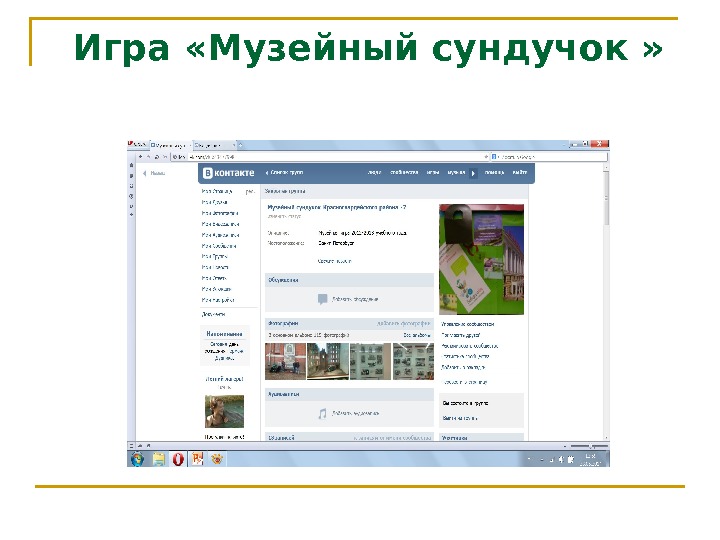This screenshot has height=540, width=720.
Task: Click the emblem icon after PowerPoint in taskbar
Action: (x=217, y=458)
